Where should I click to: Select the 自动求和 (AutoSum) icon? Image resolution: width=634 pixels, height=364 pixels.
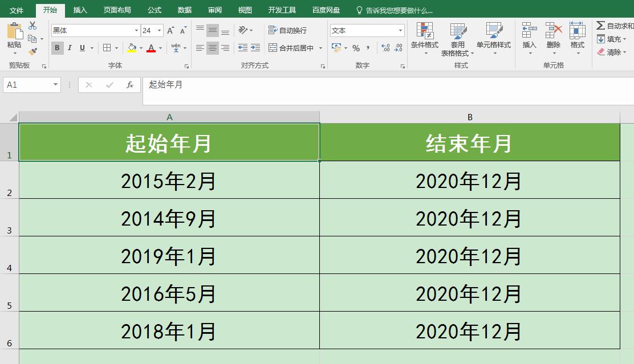tap(600, 25)
